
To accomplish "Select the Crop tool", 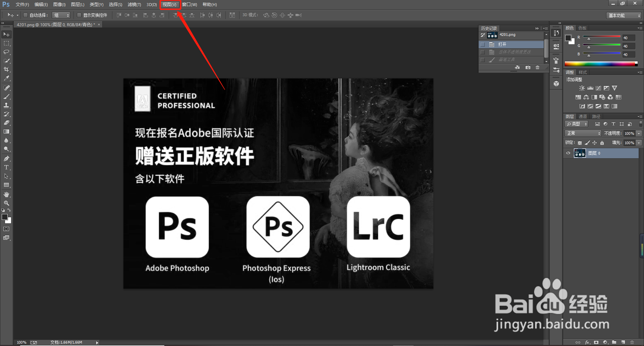I will pos(6,69).
